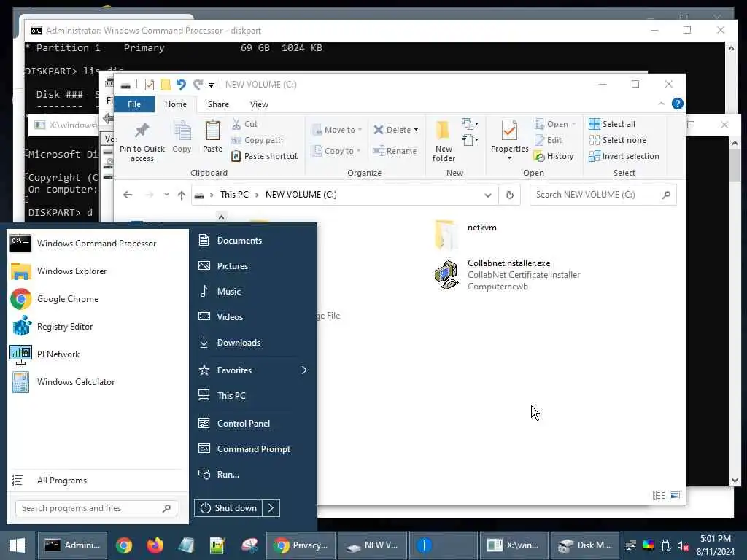Click the properties checkbox in quick access toolbar
Screen dimensions: 747x560
click(x=149, y=85)
